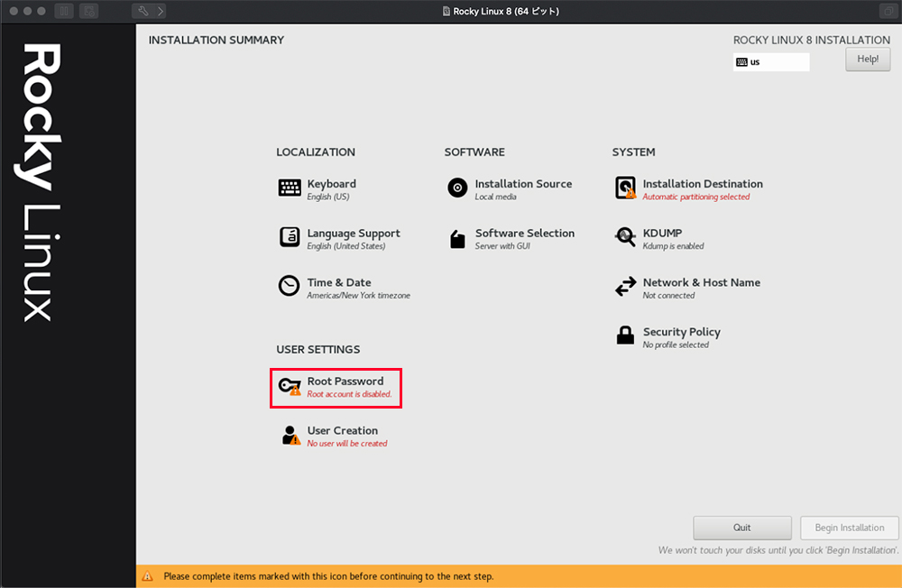
Task: Pause the VM with the toolbar pause icon
Action: click(x=64, y=11)
